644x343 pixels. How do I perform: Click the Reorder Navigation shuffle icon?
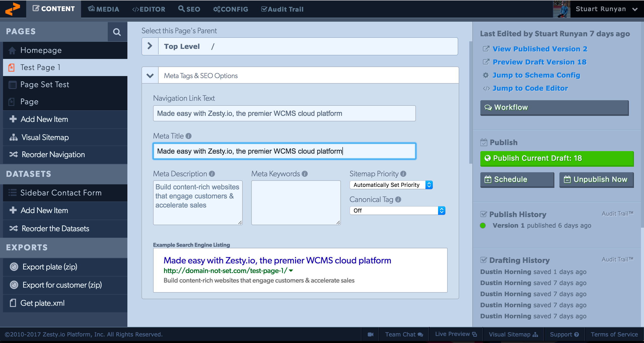tap(14, 154)
